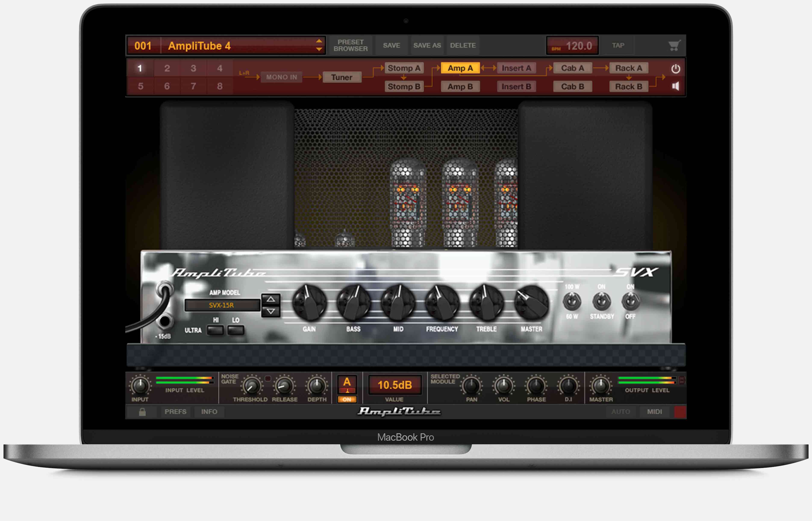The image size is (812, 521).
Task: Open the Stomp A module
Action: pos(404,68)
